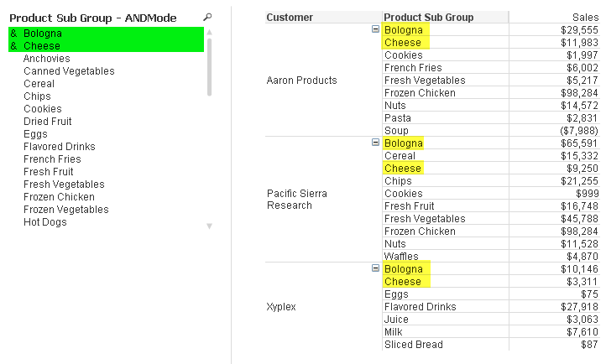The image size is (606, 364).
Task: Click the list box scrollbar thumb
Action: point(210,66)
